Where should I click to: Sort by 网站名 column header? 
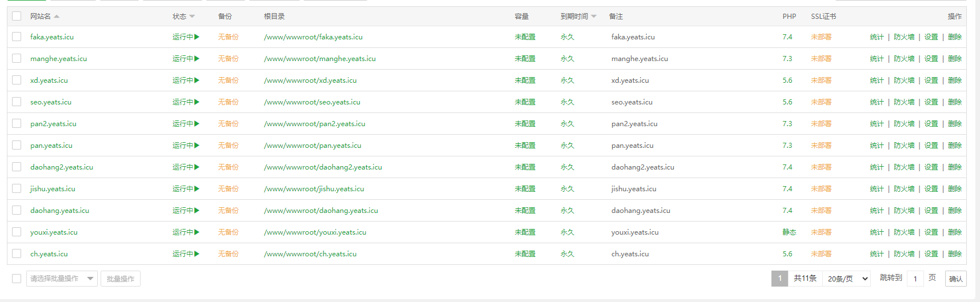45,17
